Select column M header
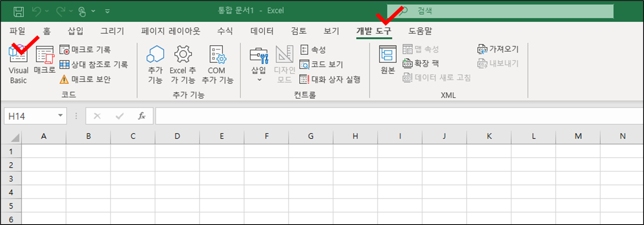Image resolution: width=644 pixels, height=225 pixels. coord(578,136)
